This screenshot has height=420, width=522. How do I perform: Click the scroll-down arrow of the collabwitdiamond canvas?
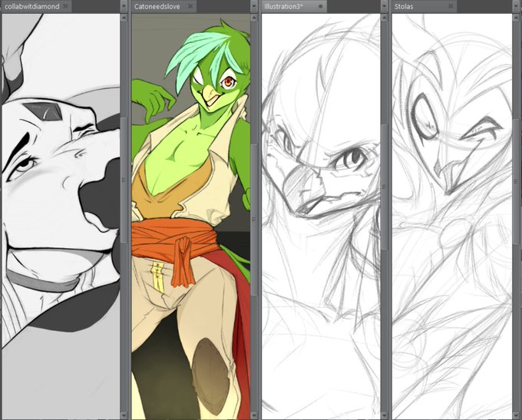[124, 415]
